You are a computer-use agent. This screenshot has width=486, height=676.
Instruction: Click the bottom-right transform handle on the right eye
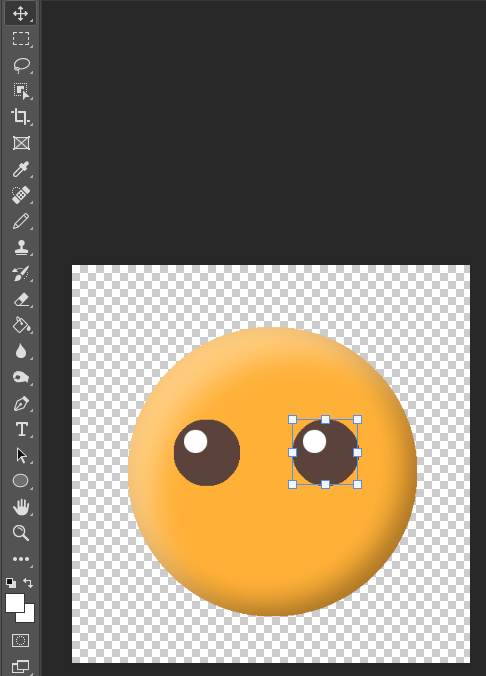click(x=357, y=485)
